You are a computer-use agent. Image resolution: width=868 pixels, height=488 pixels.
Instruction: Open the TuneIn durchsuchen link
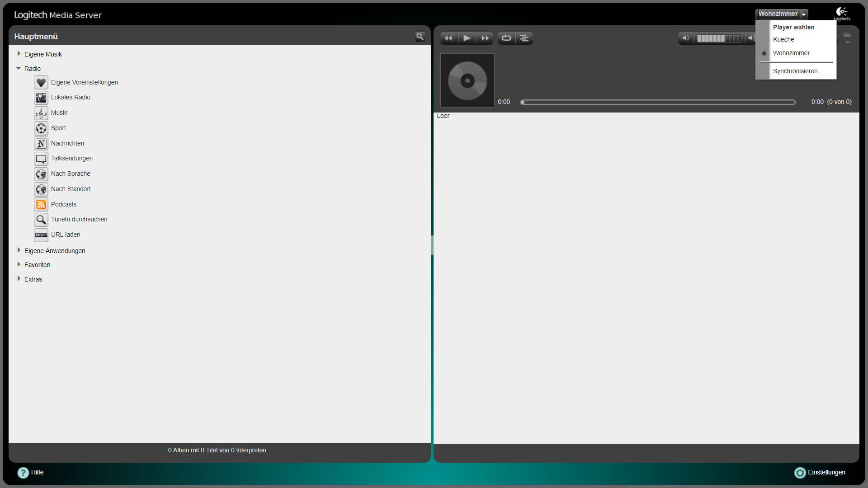(79, 219)
